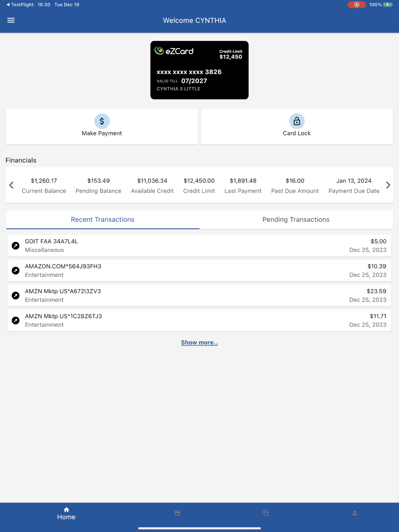Click the Financials section heading
399x532 pixels.
click(21, 160)
